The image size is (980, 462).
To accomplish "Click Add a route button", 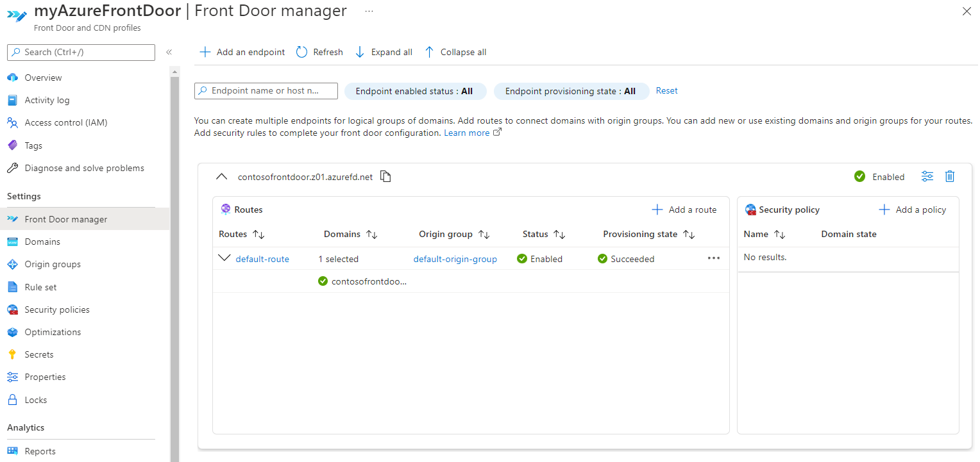I will coord(684,210).
